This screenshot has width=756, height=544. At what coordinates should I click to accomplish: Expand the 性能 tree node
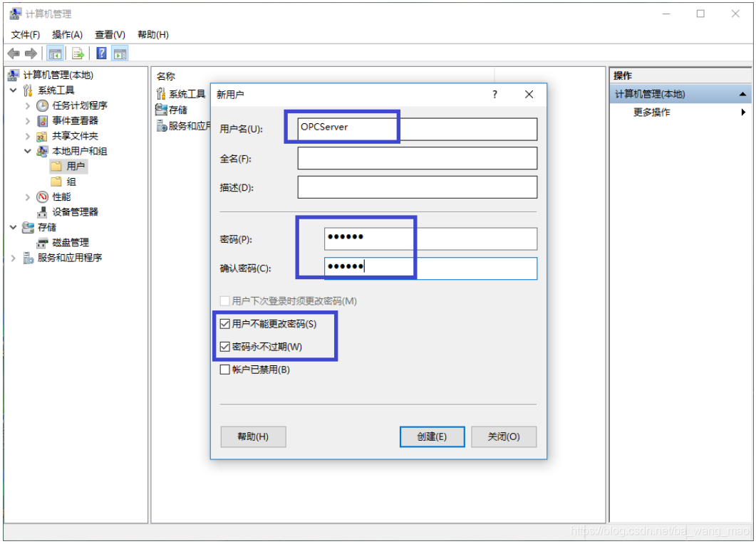coord(28,197)
